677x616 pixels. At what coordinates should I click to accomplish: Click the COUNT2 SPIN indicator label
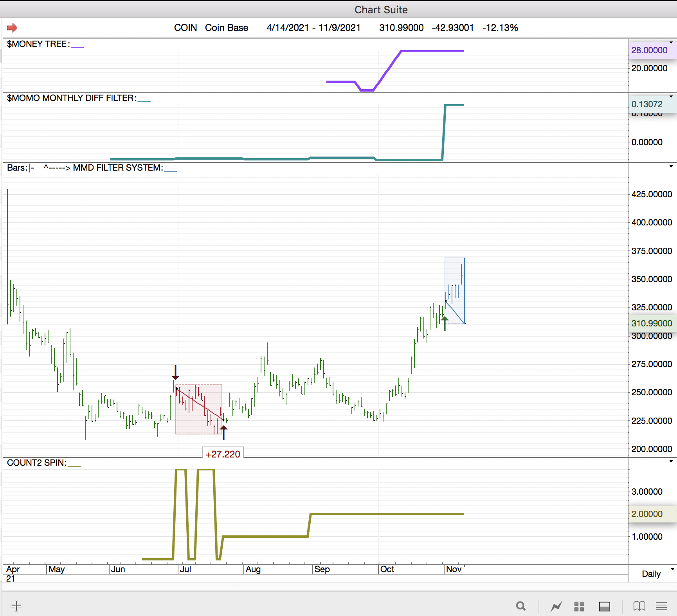pyautogui.click(x=36, y=463)
